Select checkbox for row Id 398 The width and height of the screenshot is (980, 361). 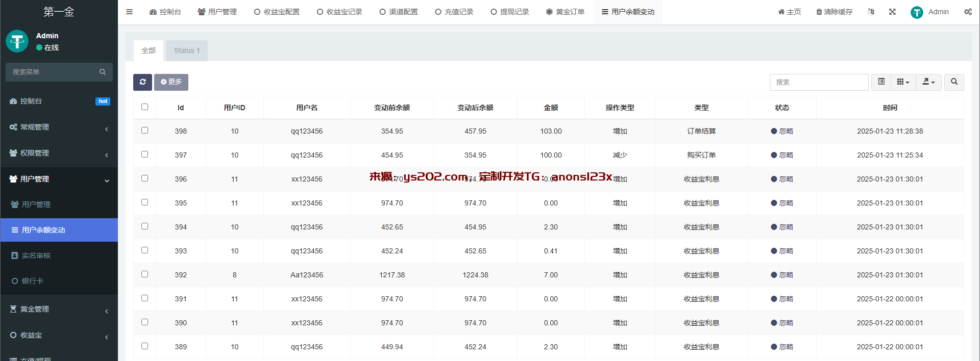pos(144,131)
